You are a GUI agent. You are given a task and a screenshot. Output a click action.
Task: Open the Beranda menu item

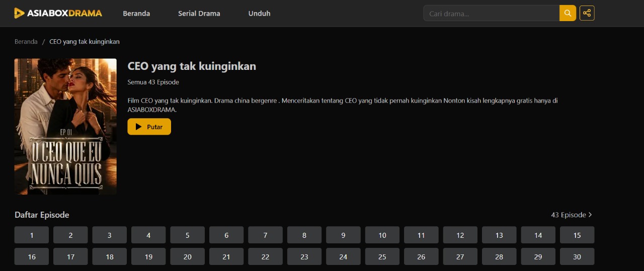(136, 14)
